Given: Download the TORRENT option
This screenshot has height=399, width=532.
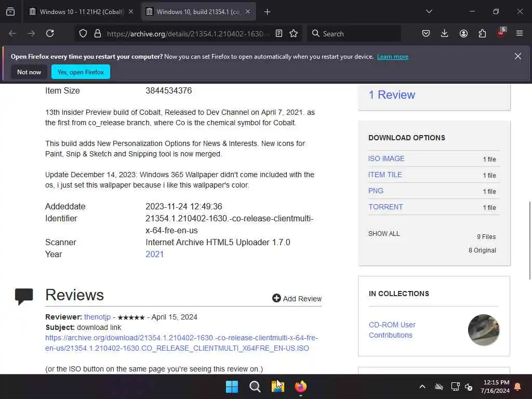Looking at the screenshot, I should (x=386, y=207).
